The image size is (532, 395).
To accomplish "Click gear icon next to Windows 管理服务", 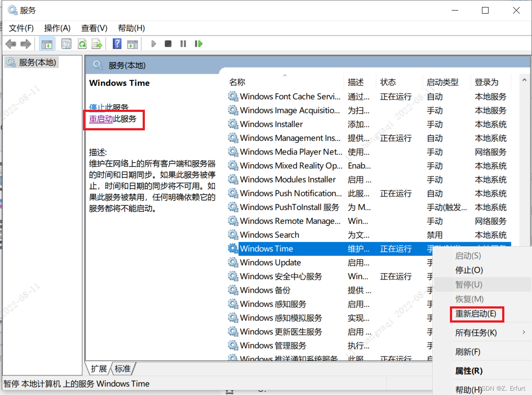I will [x=233, y=345].
